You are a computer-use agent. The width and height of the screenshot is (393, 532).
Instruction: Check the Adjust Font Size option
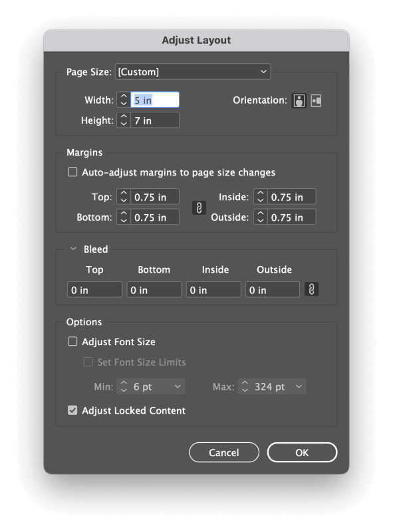72,341
